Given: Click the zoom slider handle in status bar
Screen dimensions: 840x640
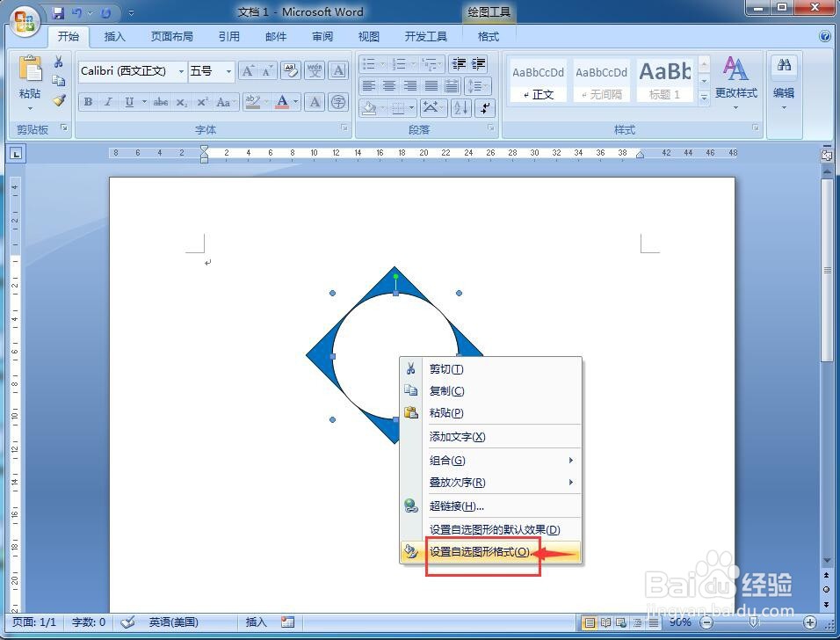Looking at the screenshot, I should (x=754, y=622).
